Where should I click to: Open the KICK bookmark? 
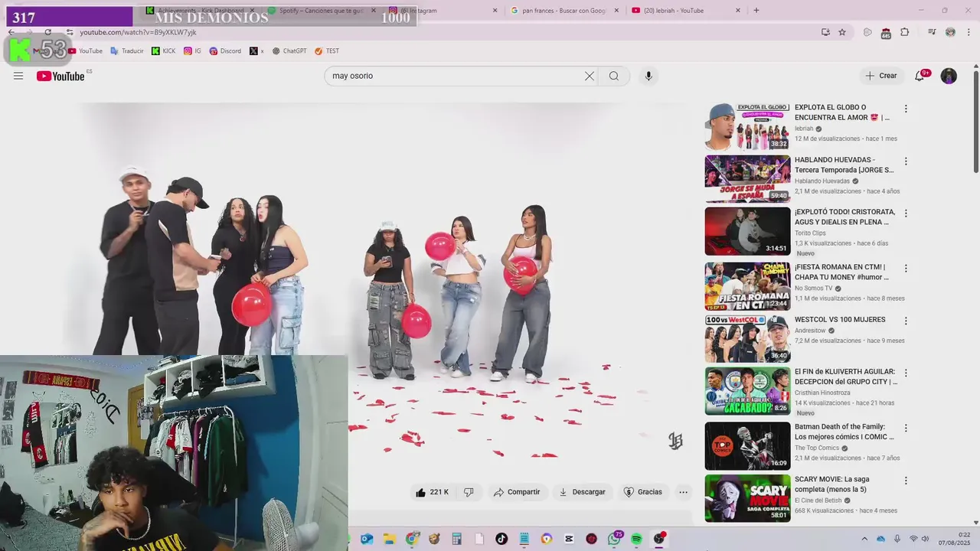tap(164, 51)
